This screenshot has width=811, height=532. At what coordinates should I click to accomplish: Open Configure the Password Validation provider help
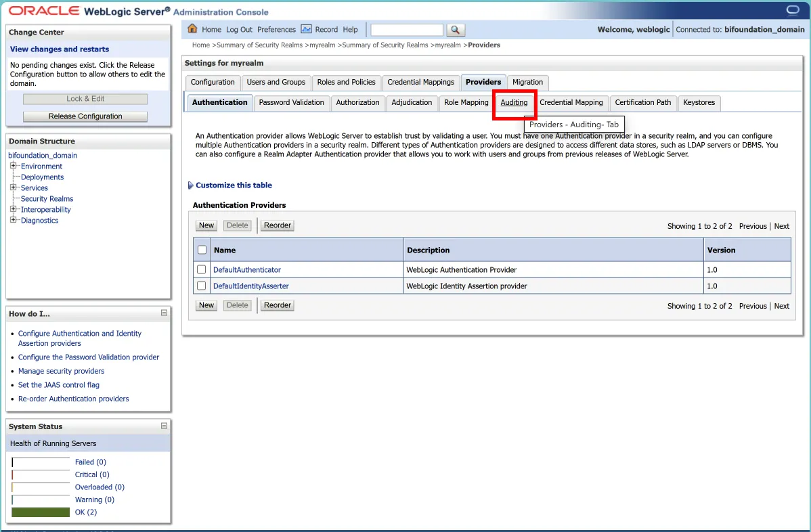[x=89, y=357]
